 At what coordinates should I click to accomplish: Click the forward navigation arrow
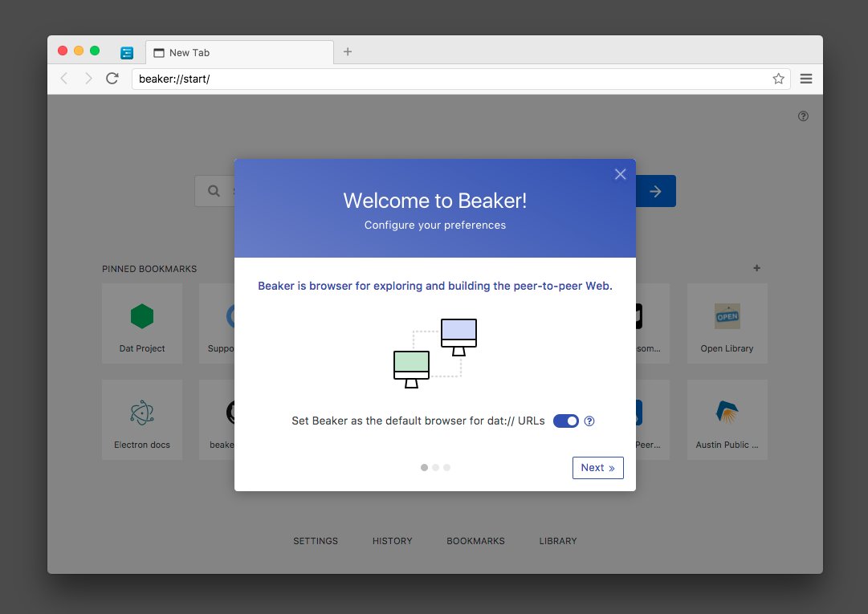click(x=88, y=79)
